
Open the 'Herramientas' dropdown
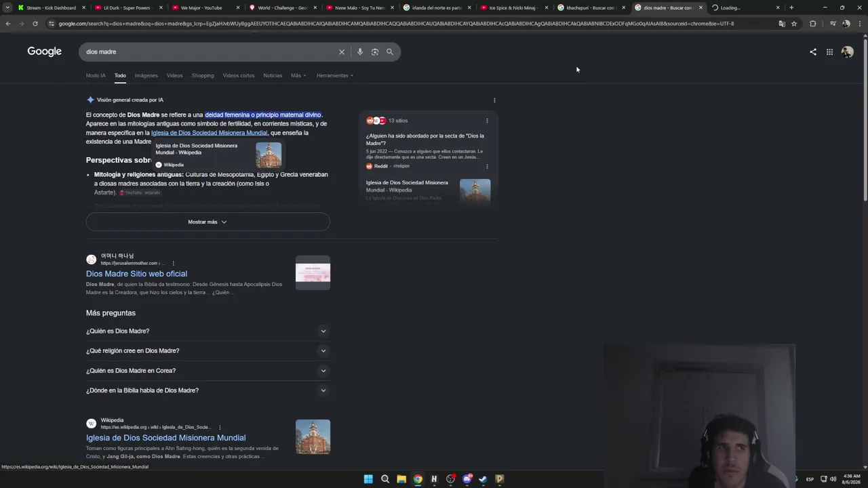[335, 75]
